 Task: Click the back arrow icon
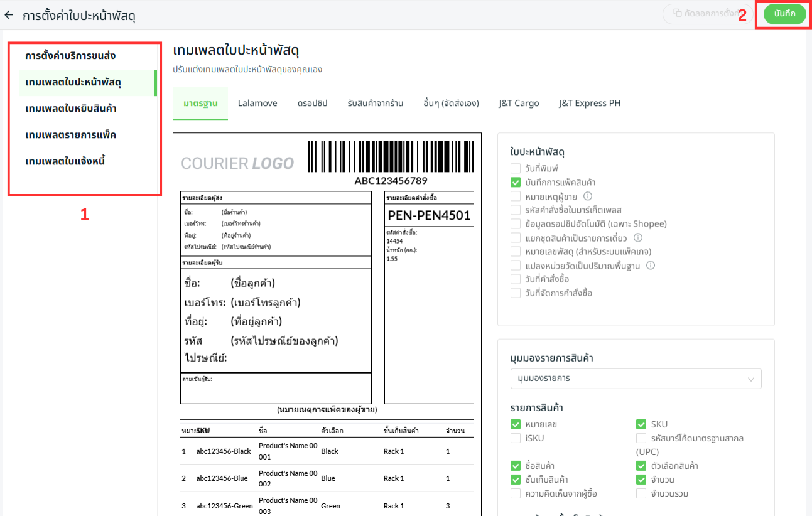click(9, 15)
